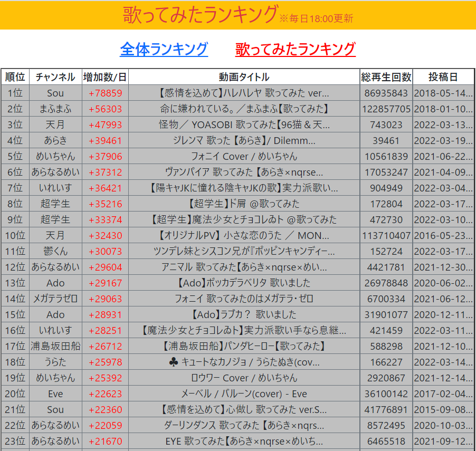Select the Eve channel cell
The image size is (476, 451).
click(55, 394)
